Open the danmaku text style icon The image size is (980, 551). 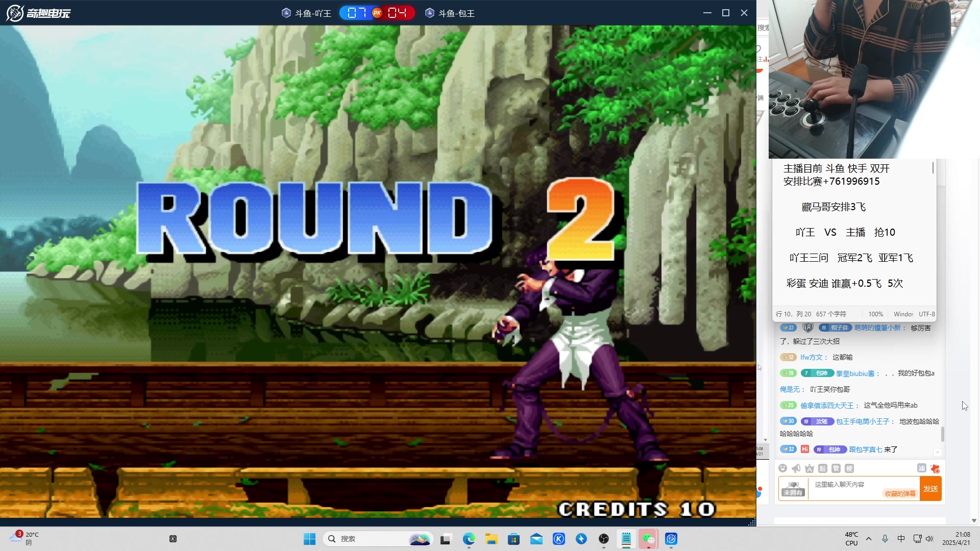(809, 468)
